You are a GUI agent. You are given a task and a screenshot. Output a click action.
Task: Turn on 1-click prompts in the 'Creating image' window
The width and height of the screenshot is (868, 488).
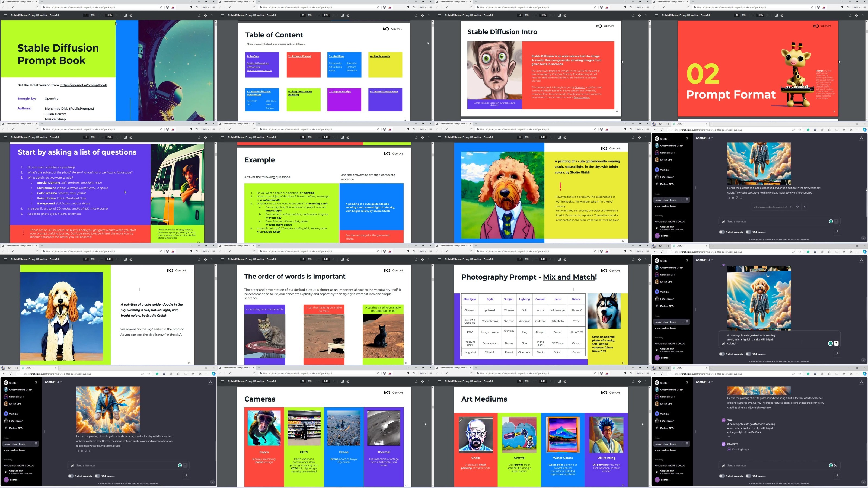[x=722, y=476]
